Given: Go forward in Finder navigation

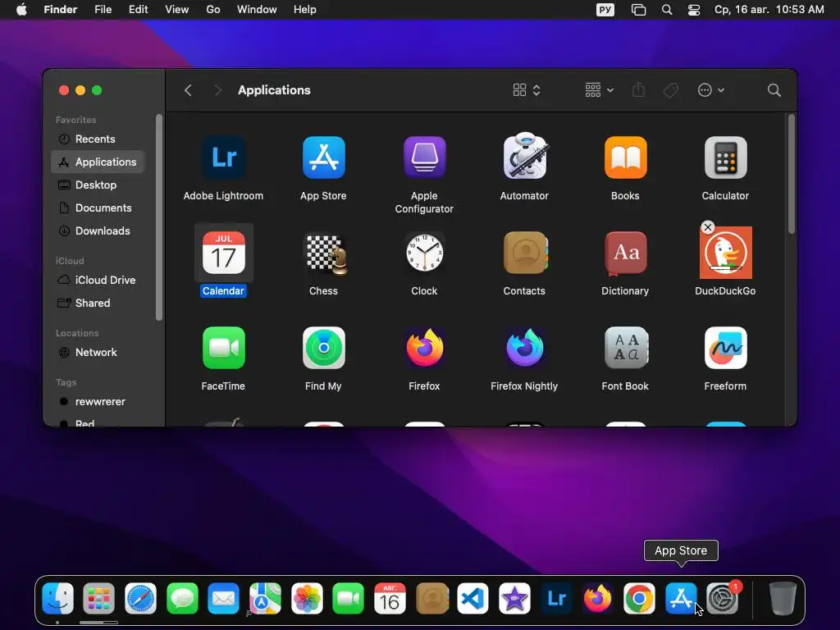Looking at the screenshot, I should click(x=217, y=90).
